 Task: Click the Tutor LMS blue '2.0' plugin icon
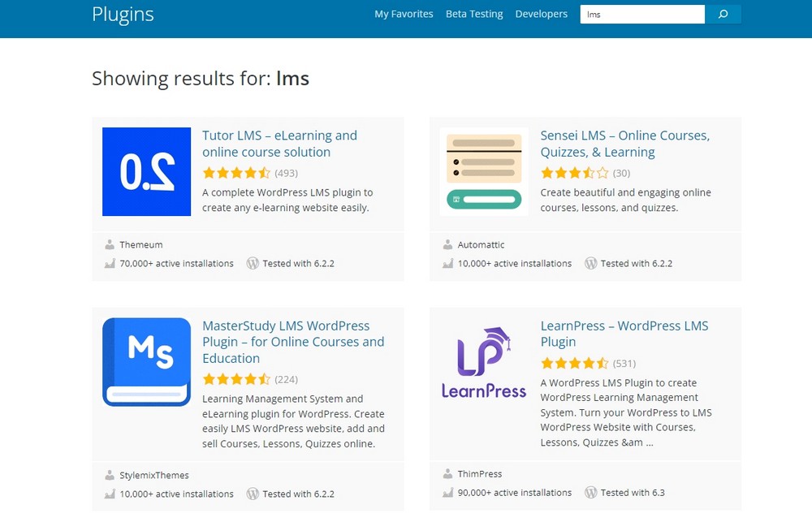[x=146, y=171]
